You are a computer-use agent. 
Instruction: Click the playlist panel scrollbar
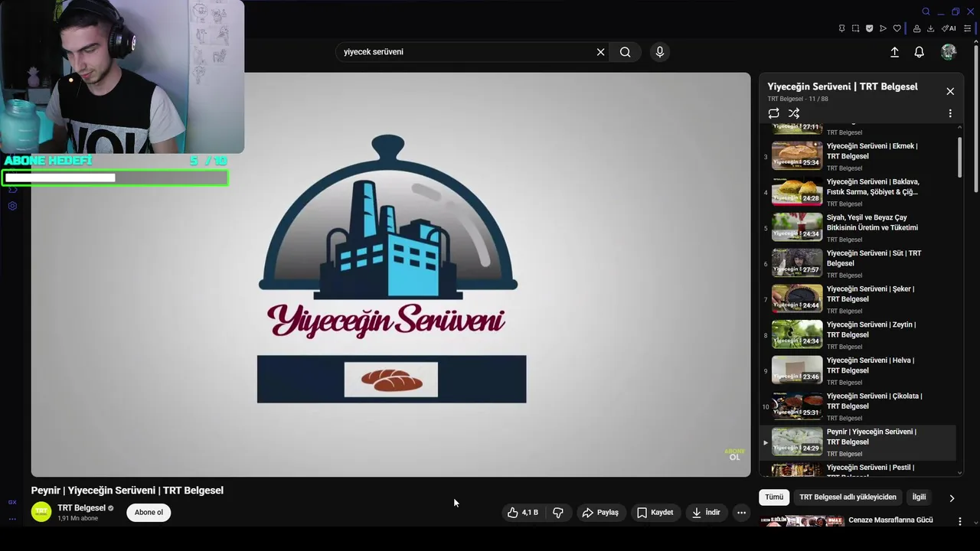pyautogui.click(x=959, y=157)
